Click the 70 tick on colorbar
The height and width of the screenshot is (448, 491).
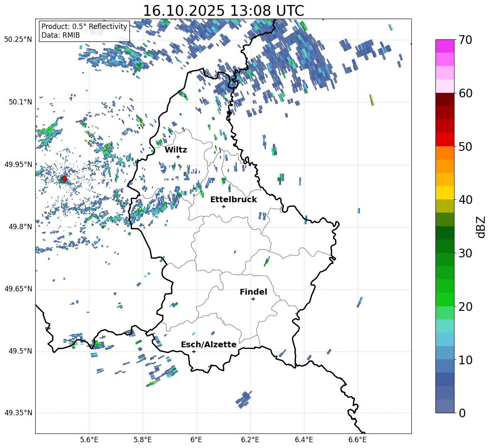coord(465,40)
